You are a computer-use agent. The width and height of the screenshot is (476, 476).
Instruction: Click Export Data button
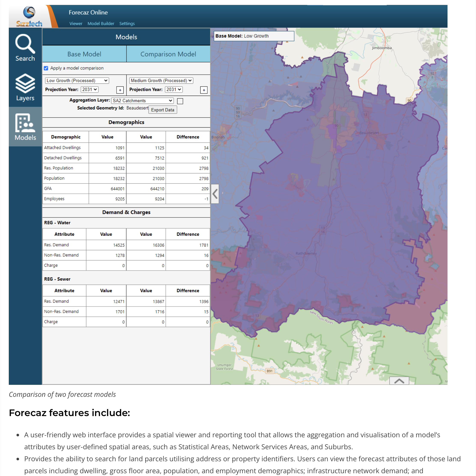163,110
